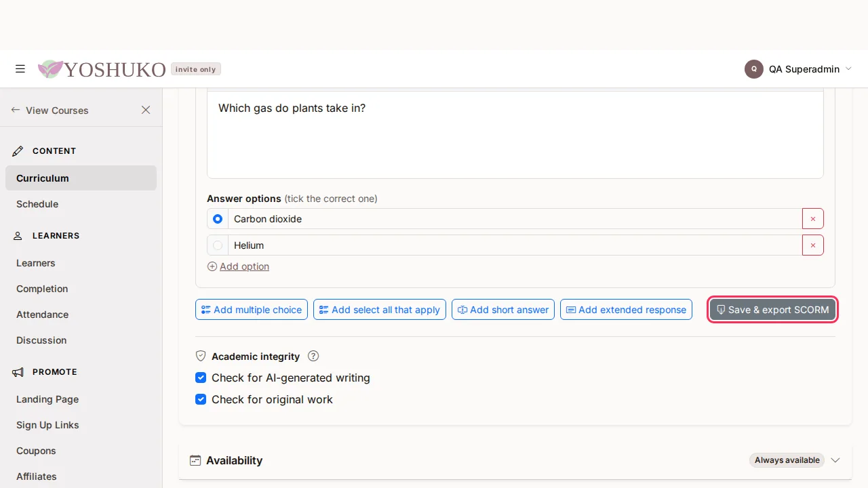The image size is (868, 488).
Task: Open the Landing Page settings
Action: (x=81, y=399)
